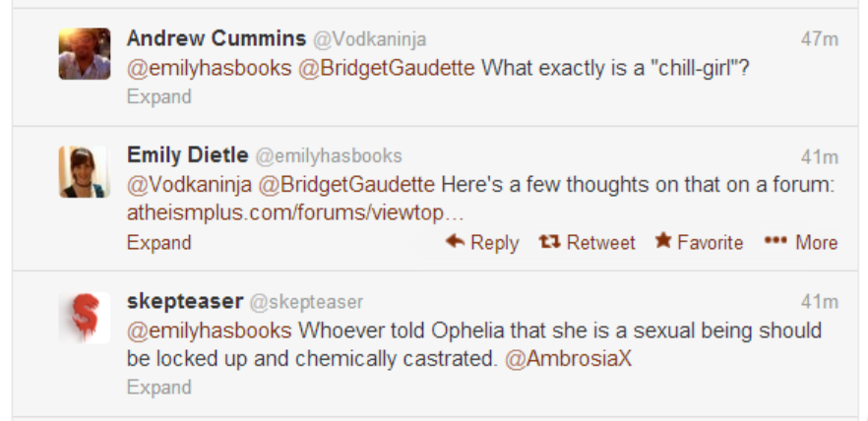
Task: Click @emilyhasbooks mention in skepteaser's tweet
Action: pos(210,330)
